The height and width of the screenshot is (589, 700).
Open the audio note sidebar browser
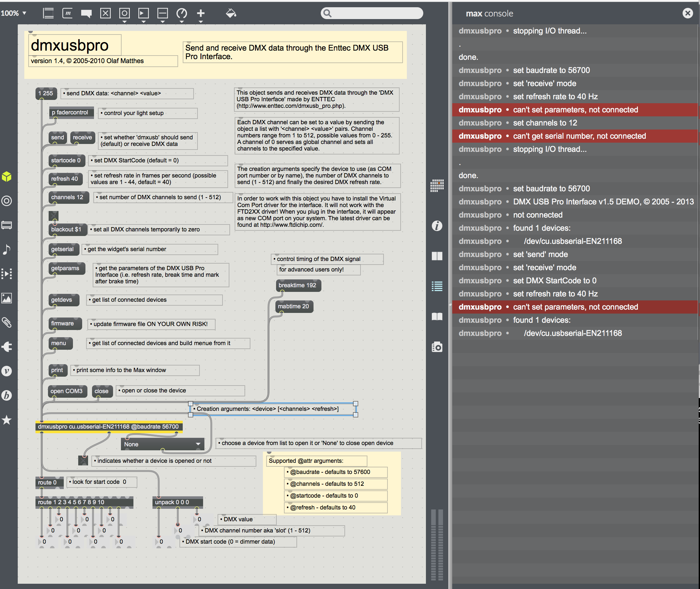pyautogui.click(x=7, y=249)
